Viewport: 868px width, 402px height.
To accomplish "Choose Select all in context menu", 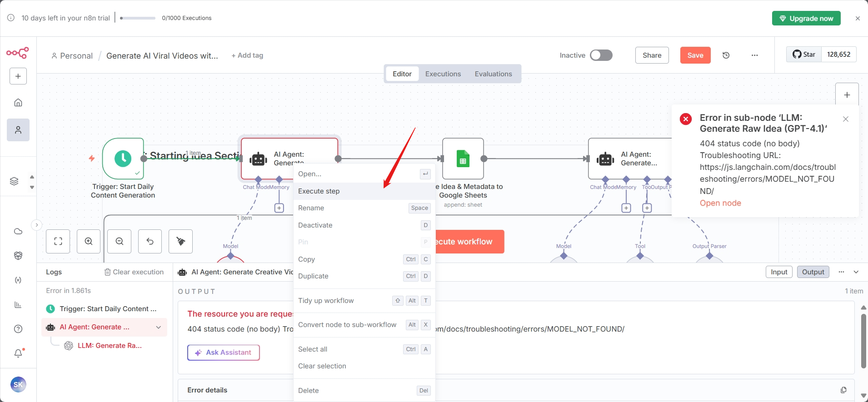I will [x=364, y=349].
